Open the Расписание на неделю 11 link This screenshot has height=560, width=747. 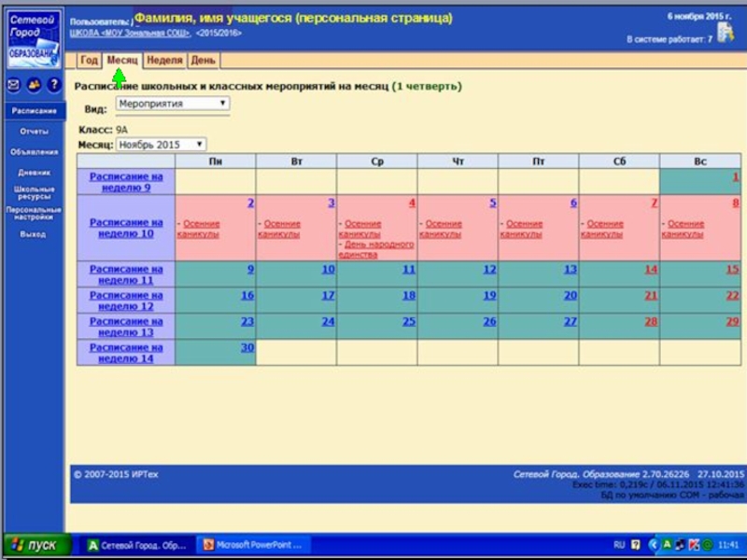[126, 274]
